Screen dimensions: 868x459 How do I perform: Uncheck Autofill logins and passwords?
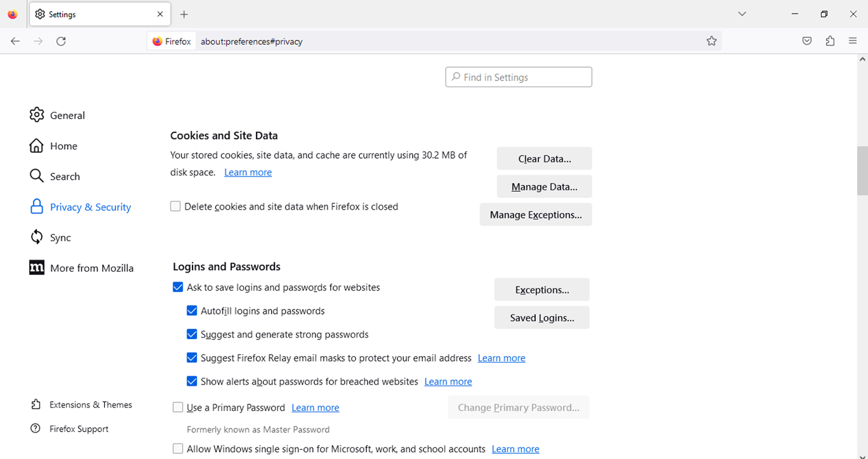point(192,311)
